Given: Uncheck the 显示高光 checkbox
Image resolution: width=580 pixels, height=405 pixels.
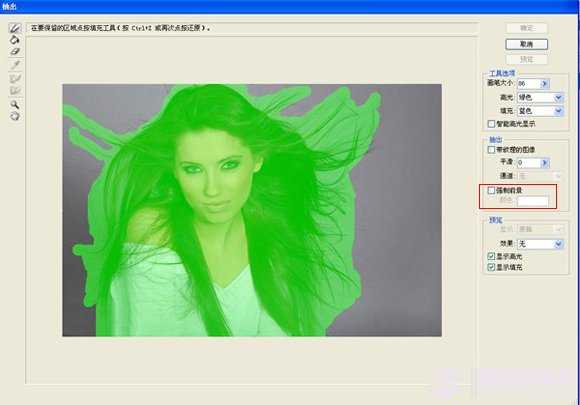Looking at the screenshot, I should tap(491, 256).
